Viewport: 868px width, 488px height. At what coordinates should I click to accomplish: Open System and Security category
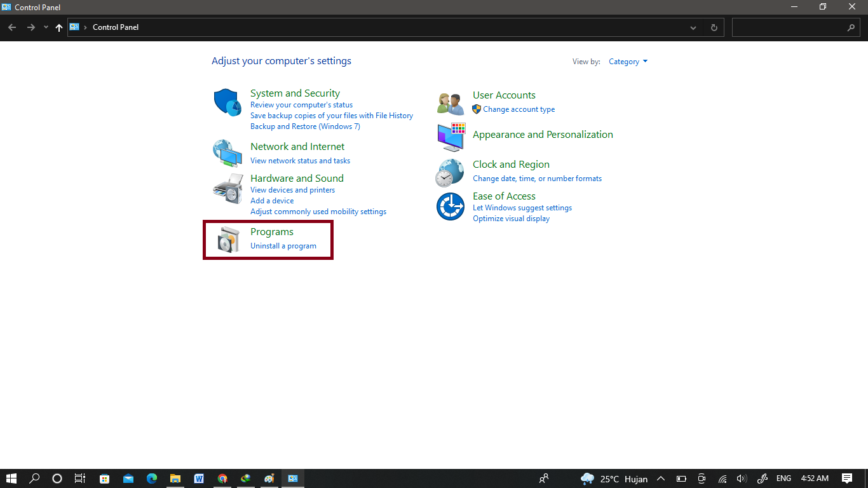tap(295, 93)
